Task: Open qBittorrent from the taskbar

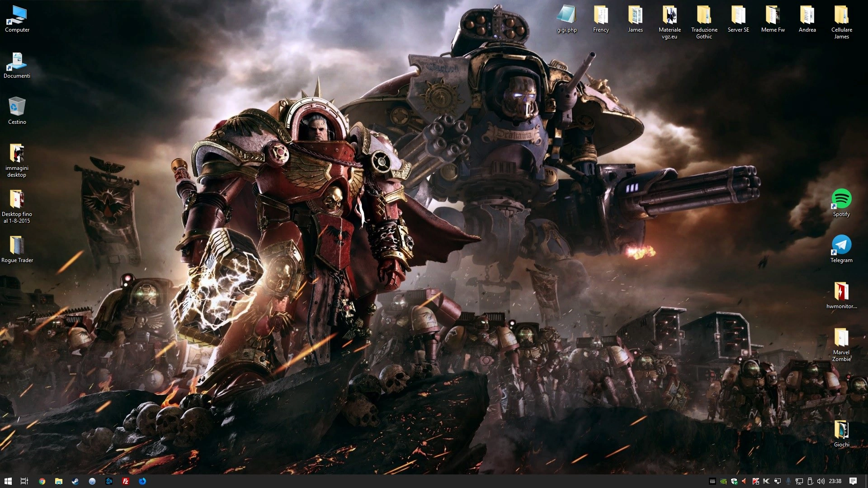Action: (92, 481)
